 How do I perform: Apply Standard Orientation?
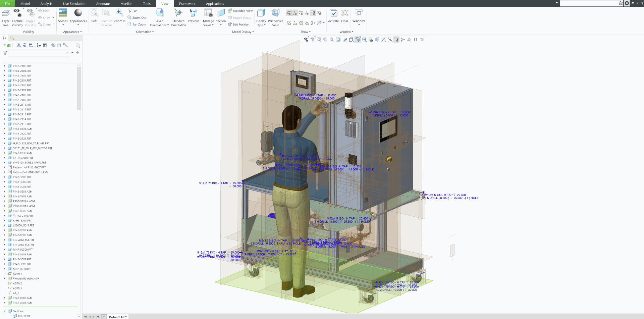[x=178, y=18]
